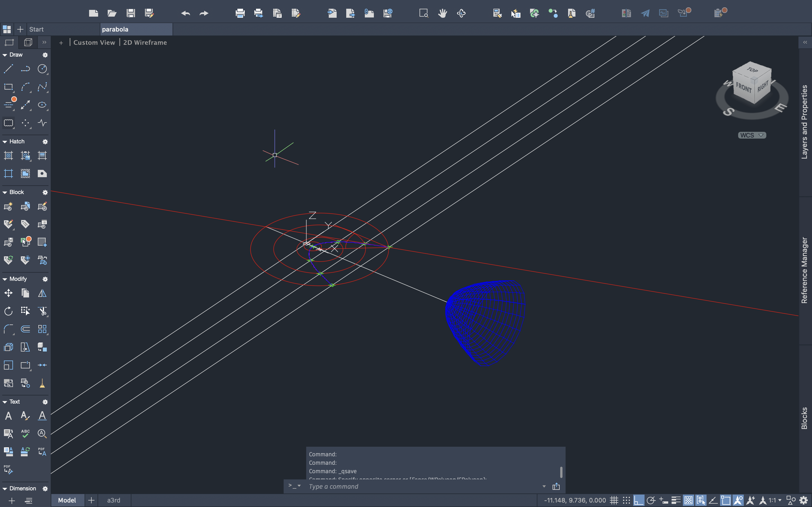Viewport: 812px width, 507px height.
Task: Click the Undo arrow in top toolbar
Action: [186, 14]
